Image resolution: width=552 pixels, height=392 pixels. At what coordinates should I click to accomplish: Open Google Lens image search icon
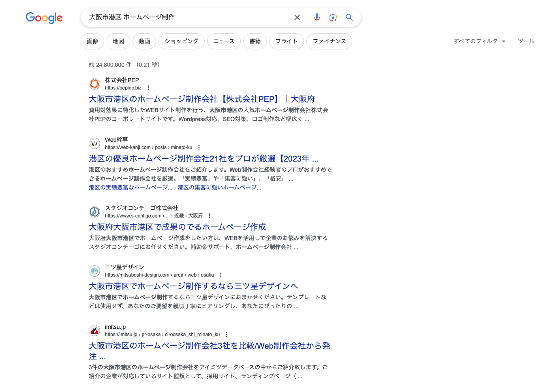pos(333,17)
